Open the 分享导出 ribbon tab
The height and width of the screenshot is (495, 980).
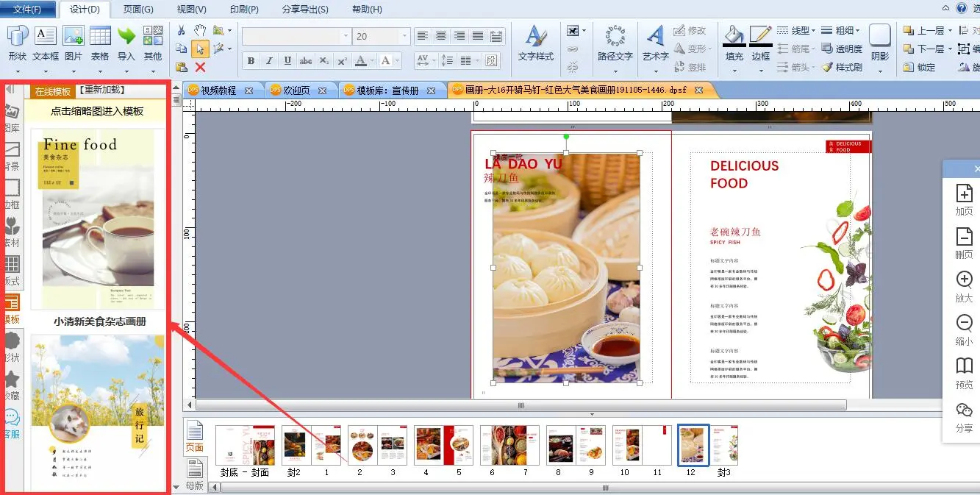click(x=306, y=10)
